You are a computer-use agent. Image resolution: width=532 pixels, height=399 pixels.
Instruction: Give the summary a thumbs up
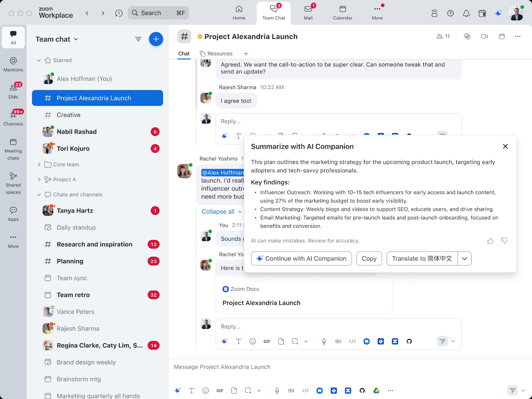pos(490,241)
